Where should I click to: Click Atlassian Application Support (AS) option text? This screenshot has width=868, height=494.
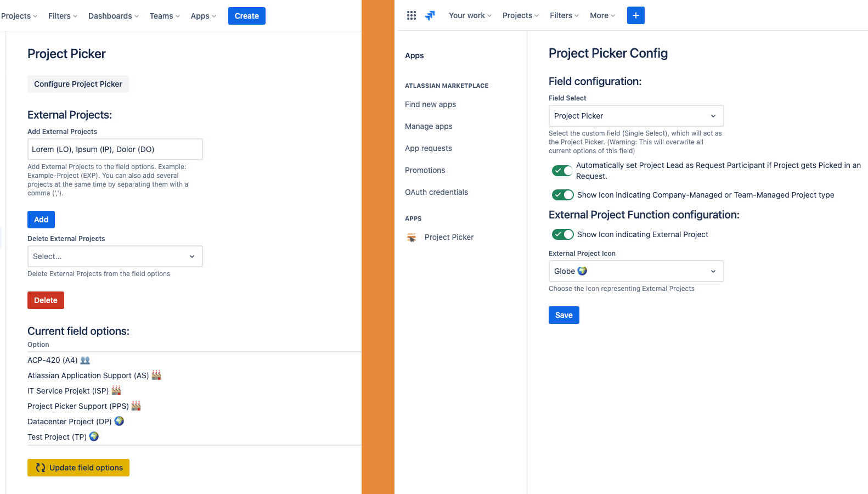[x=88, y=375]
